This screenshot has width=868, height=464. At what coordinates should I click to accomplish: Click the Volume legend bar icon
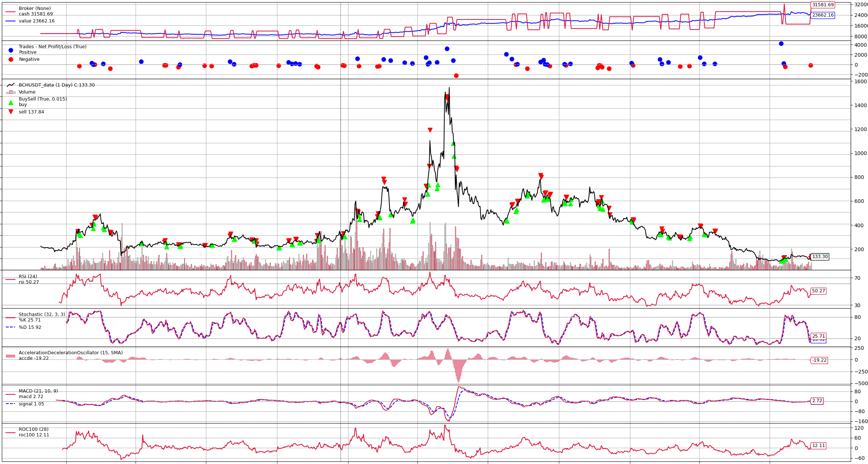[11, 92]
